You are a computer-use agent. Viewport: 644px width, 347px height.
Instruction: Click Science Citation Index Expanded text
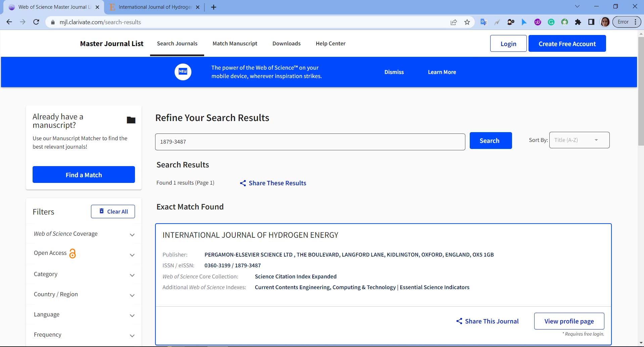pos(295,276)
